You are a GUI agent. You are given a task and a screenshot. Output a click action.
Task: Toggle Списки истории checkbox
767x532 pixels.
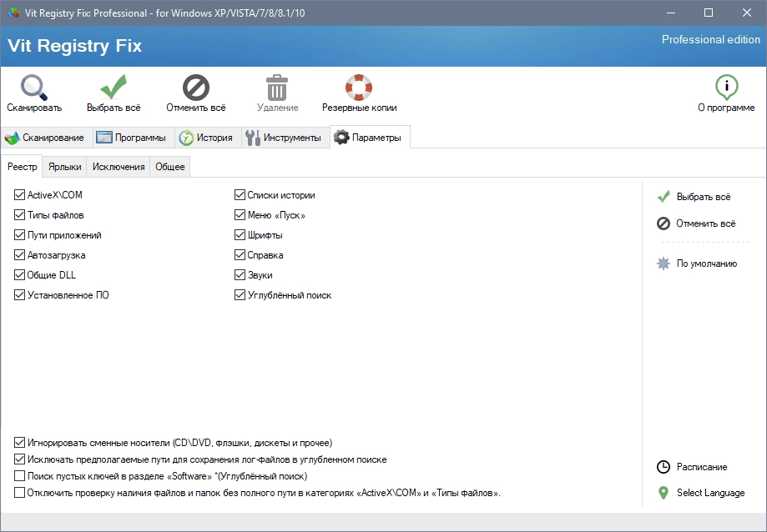(240, 195)
